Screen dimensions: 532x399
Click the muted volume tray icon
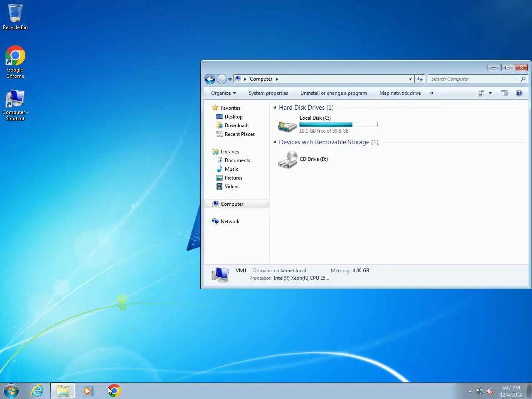click(490, 391)
